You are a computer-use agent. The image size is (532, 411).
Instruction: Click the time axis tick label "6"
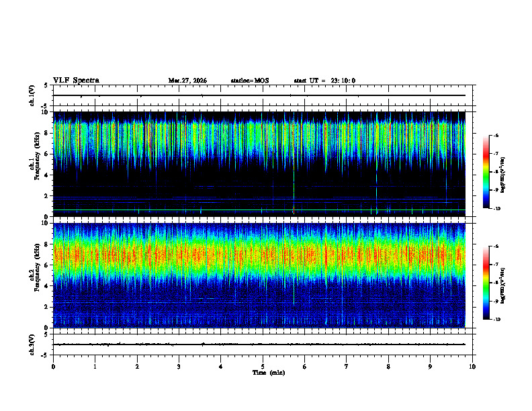(305, 367)
